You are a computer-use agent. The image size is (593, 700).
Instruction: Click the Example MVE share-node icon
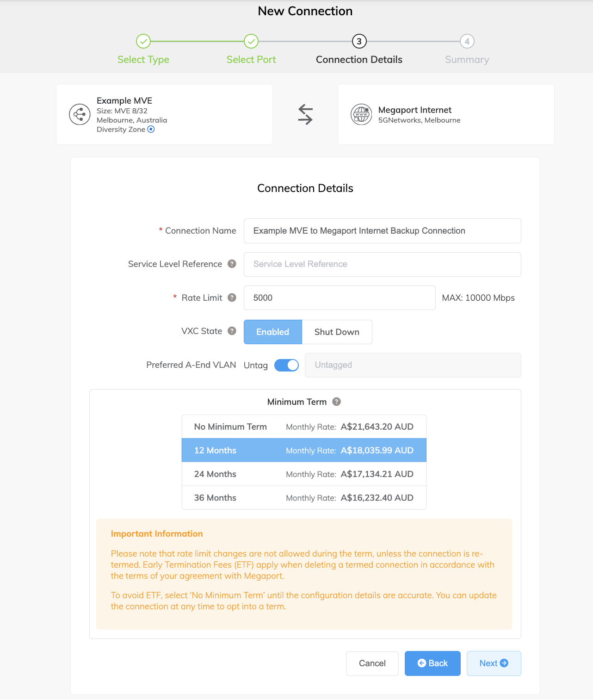[80, 114]
